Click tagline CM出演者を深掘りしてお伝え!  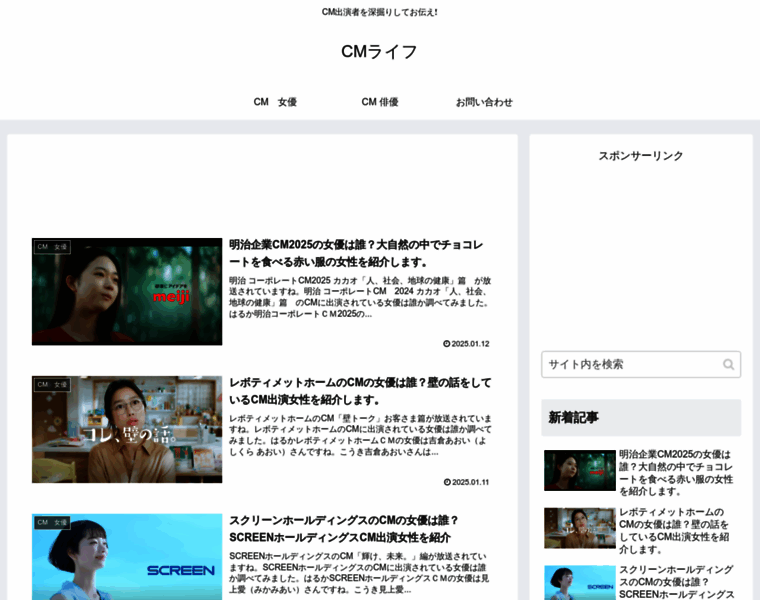380,12
